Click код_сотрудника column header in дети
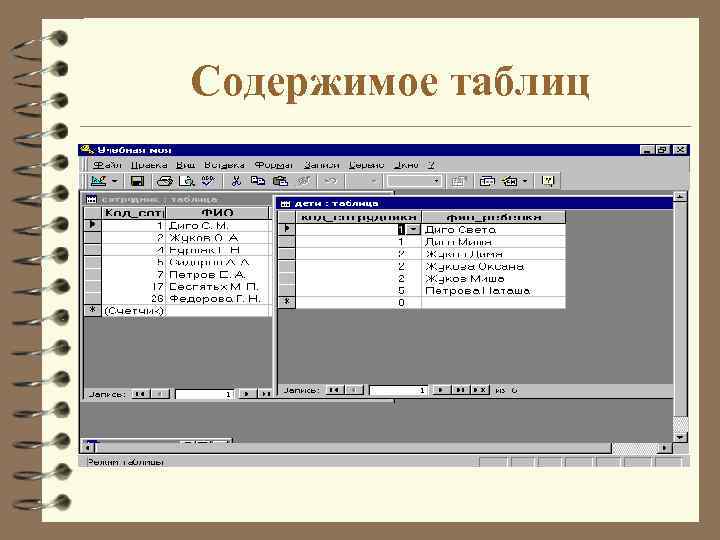The height and width of the screenshot is (540, 720). pyautogui.click(x=359, y=217)
